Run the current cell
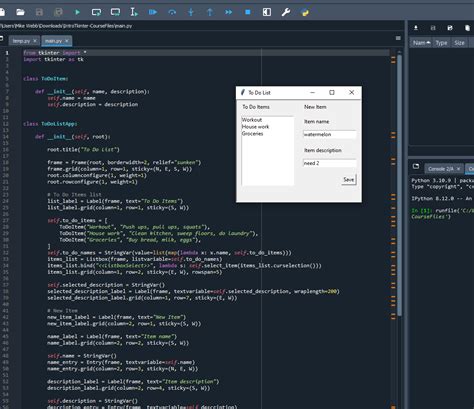This screenshot has height=409, width=474. tap(96, 12)
